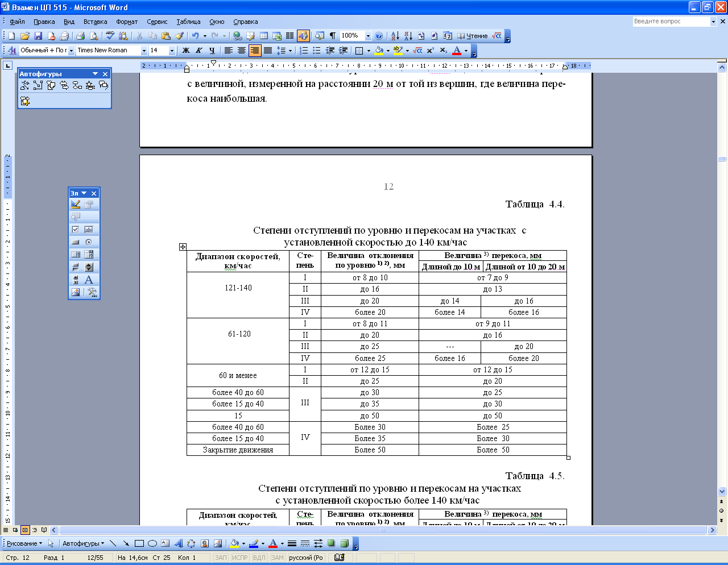Run spelling and grammar check
The image size is (728, 565).
[x=110, y=36]
